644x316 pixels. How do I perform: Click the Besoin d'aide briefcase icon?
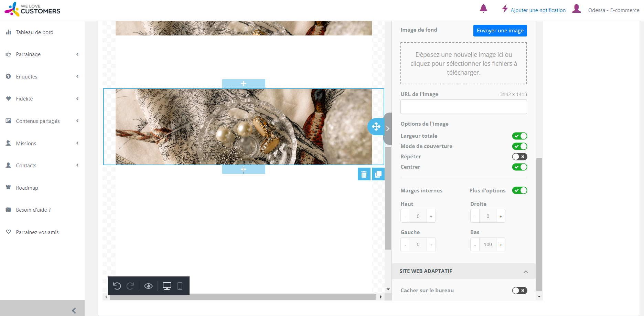coord(9,210)
